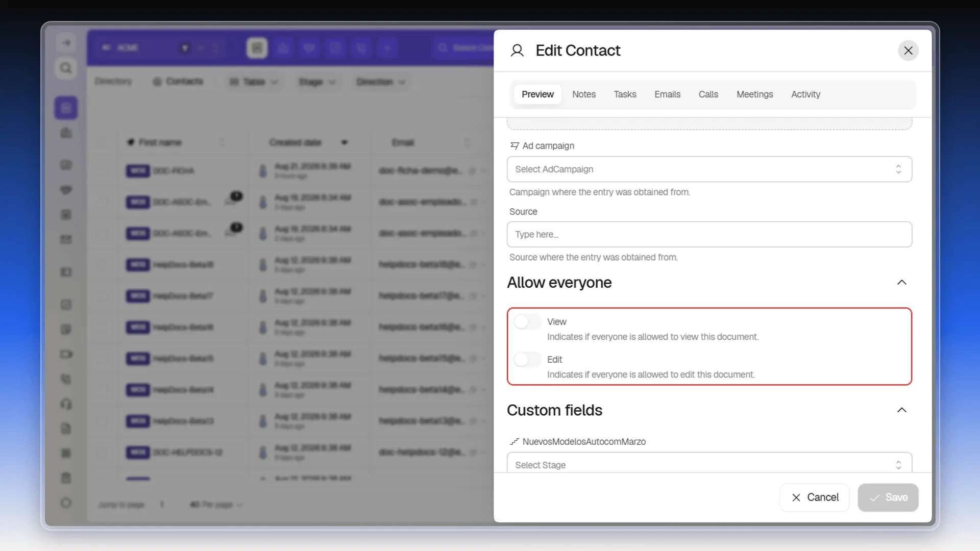Close the Edit Contact panel
This screenshot has width=980, height=551.
click(908, 51)
